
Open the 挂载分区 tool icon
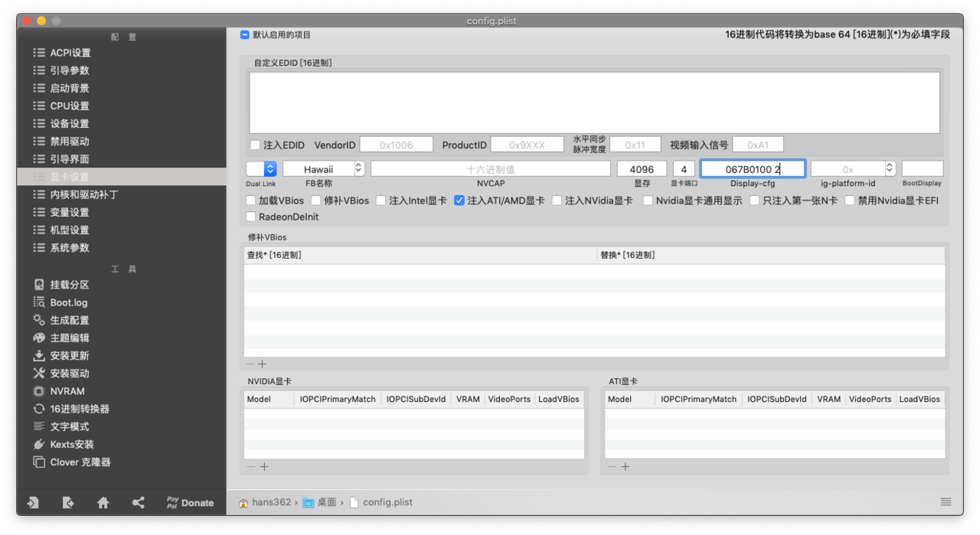tap(39, 285)
